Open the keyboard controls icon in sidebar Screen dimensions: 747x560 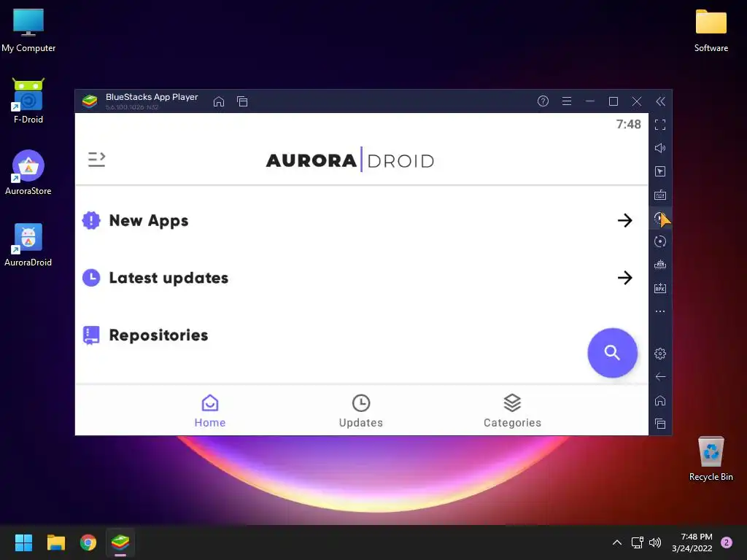(659, 195)
